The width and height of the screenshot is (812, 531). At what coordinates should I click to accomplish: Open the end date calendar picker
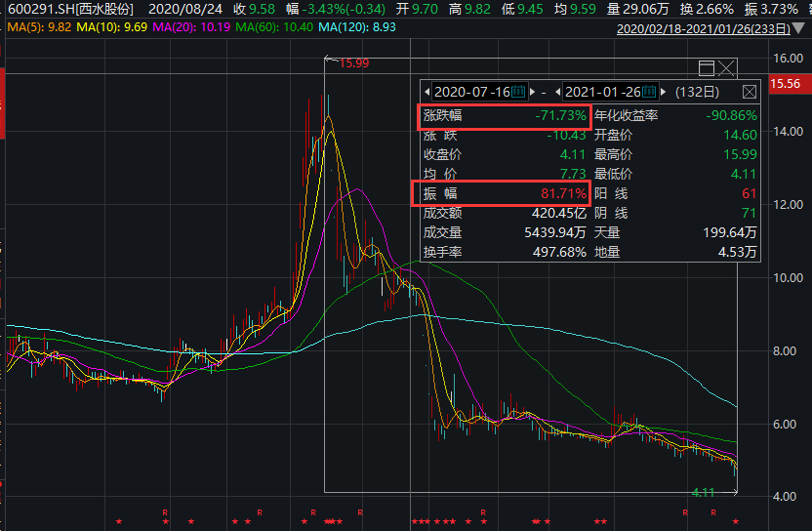pyautogui.click(x=650, y=92)
